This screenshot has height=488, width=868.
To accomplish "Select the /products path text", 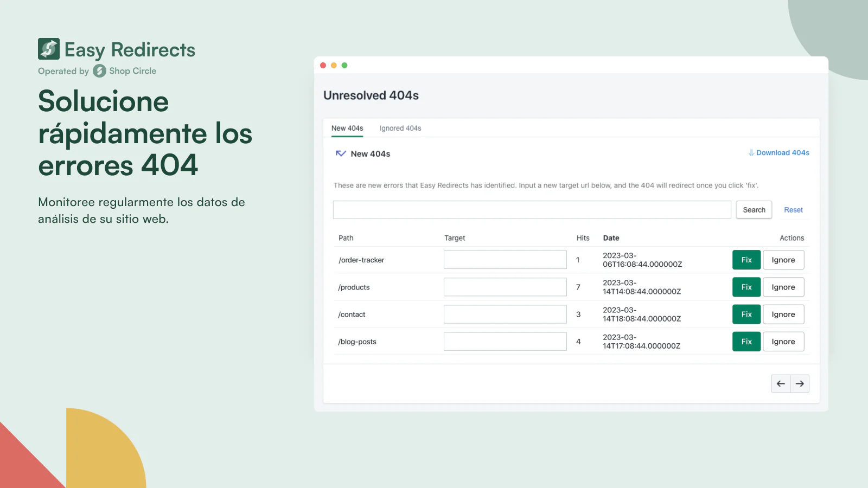I will point(354,287).
